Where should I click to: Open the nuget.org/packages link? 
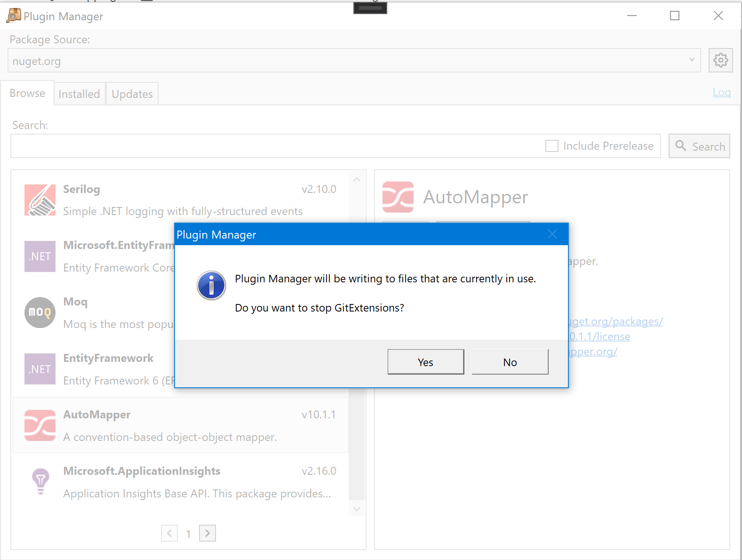616,321
